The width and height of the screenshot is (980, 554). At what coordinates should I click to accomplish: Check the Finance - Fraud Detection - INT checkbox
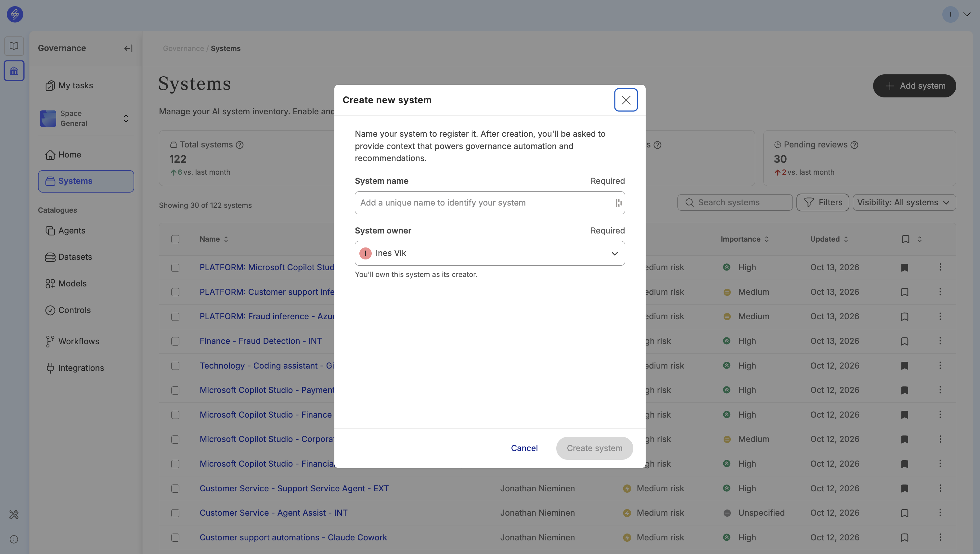point(175,341)
